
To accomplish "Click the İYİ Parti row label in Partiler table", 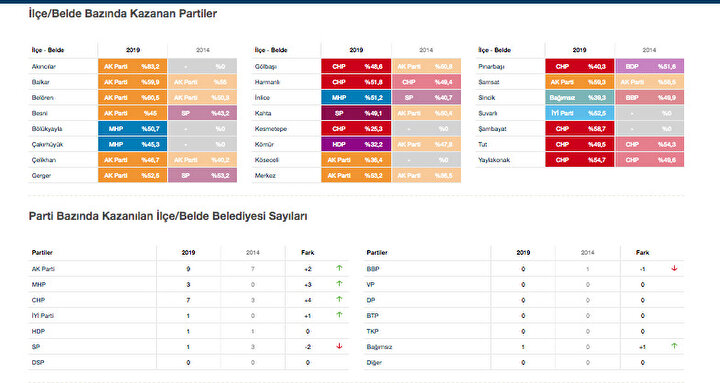I will 43,316.
